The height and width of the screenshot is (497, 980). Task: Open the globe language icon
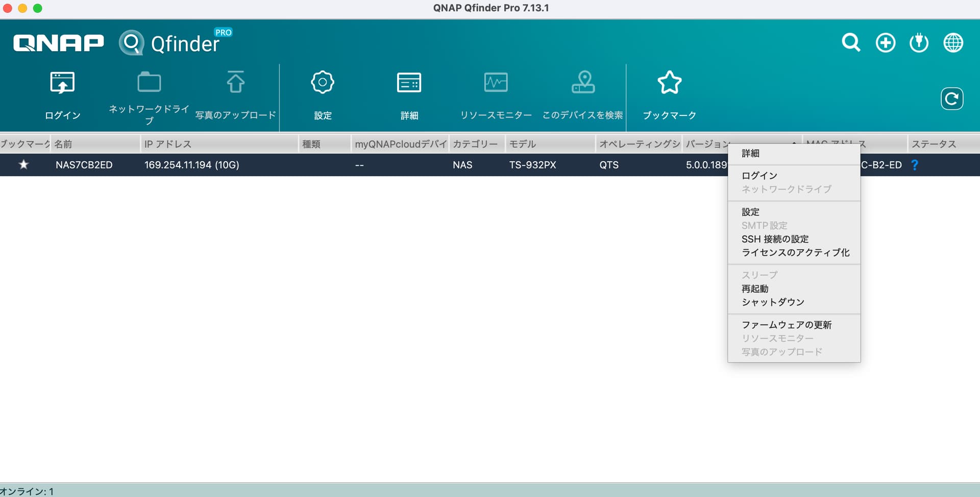coord(953,42)
